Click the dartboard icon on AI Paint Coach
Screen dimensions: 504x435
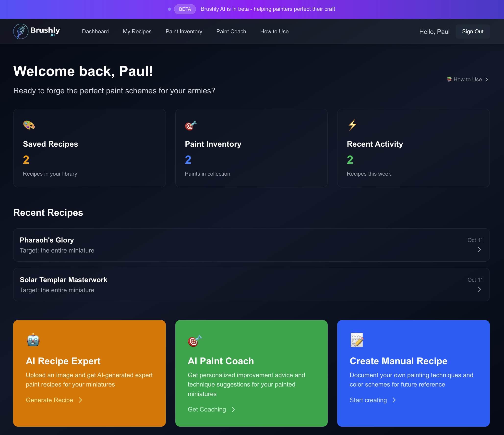[195, 340]
